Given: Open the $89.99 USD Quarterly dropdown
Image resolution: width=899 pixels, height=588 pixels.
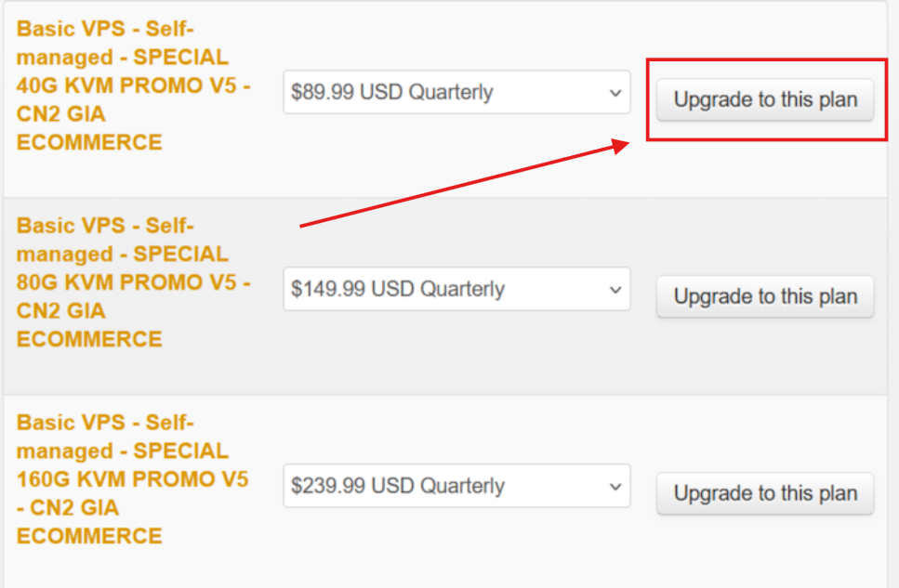Looking at the screenshot, I should (x=456, y=92).
